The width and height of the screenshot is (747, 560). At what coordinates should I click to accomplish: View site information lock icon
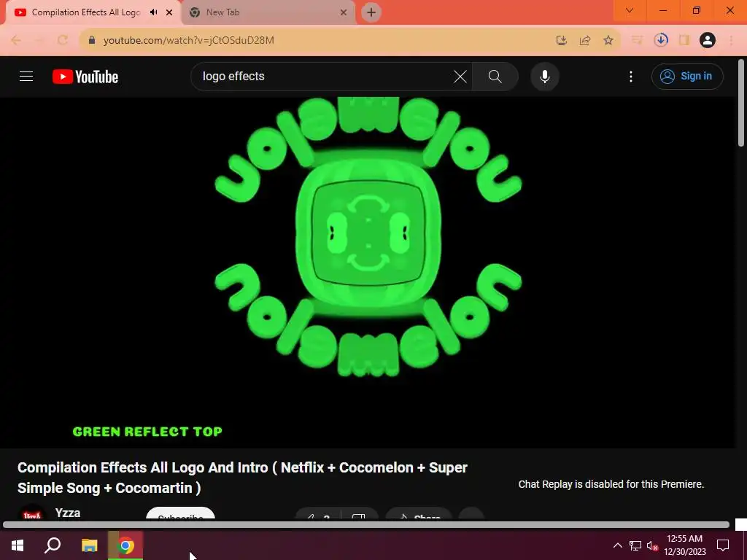92,40
